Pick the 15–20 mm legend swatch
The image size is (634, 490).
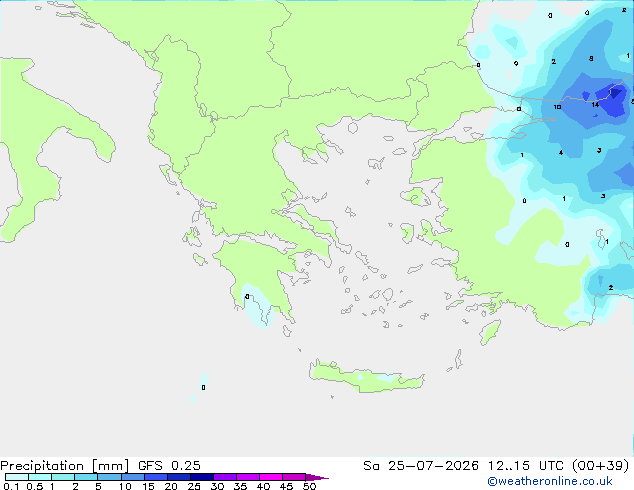pyautogui.click(x=156, y=477)
